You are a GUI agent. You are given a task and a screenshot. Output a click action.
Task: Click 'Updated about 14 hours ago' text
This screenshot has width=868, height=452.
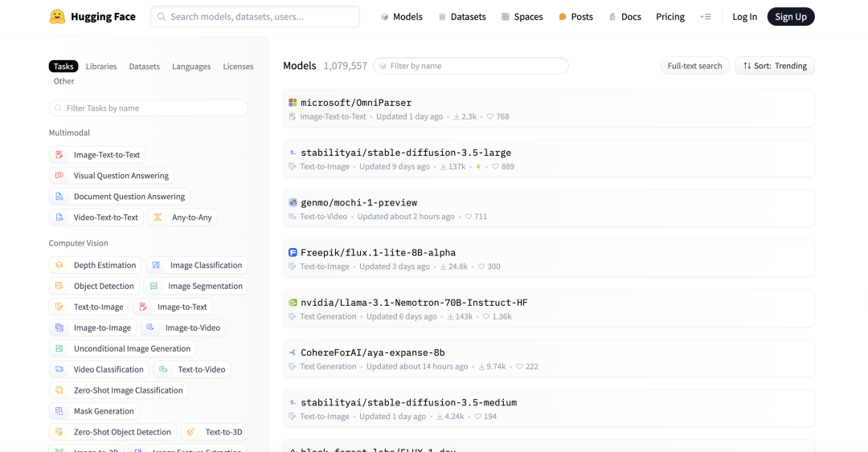click(x=417, y=366)
